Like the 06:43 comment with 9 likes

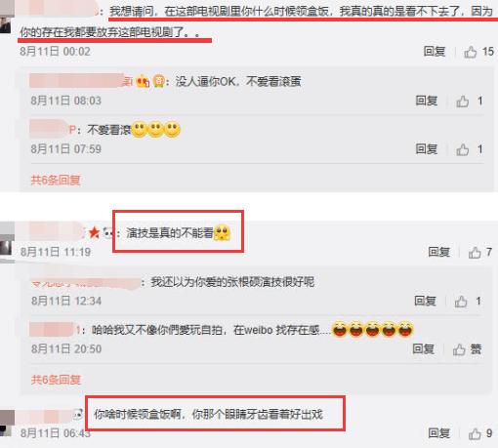coord(475,433)
